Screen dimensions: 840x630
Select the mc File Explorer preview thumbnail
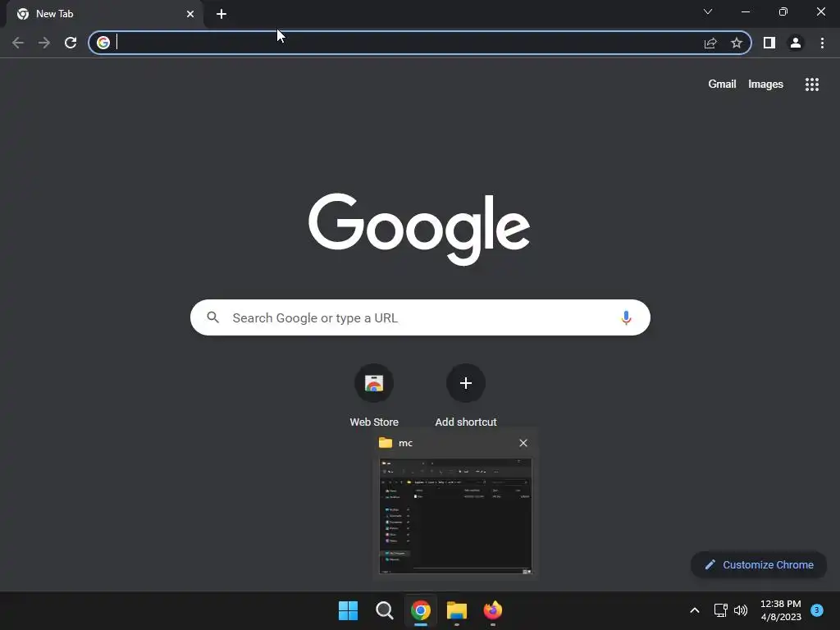pyautogui.click(x=455, y=516)
